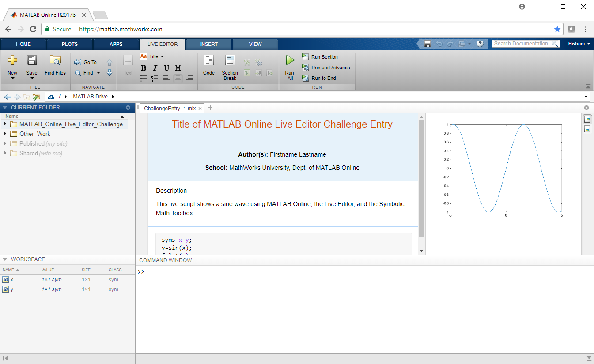Open the Title text style dropdown
The width and height of the screenshot is (594, 364).
tap(152, 56)
